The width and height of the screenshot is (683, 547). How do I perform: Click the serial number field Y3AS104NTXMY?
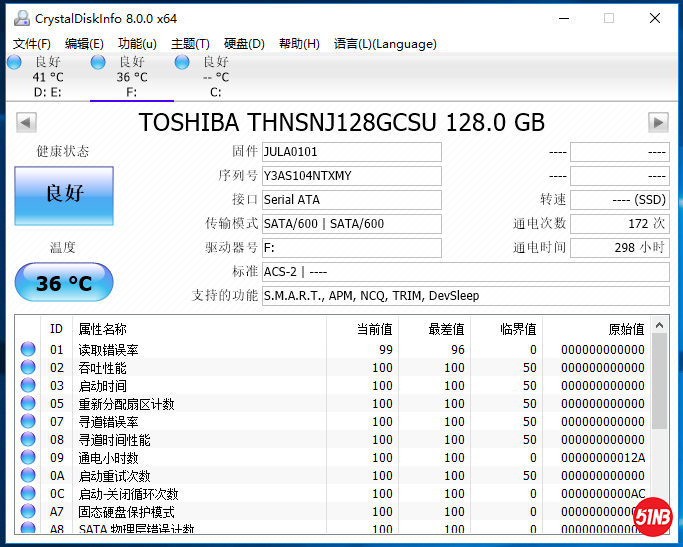[350, 176]
